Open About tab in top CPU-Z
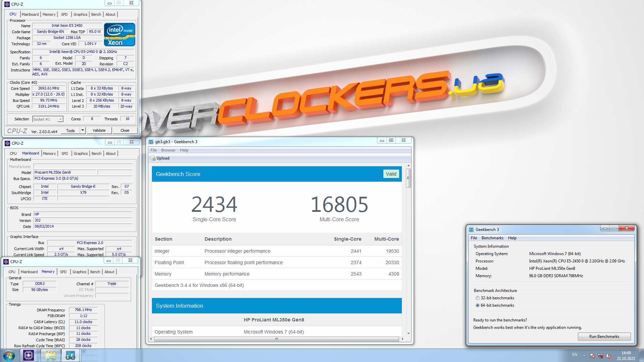644x362 pixels. tap(110, 14)
